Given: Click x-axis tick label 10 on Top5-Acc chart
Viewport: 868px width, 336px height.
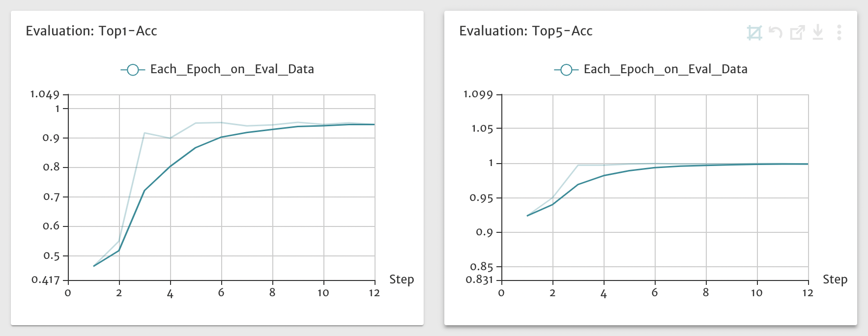Looking at the screenshot, I should tap(756, 293).
